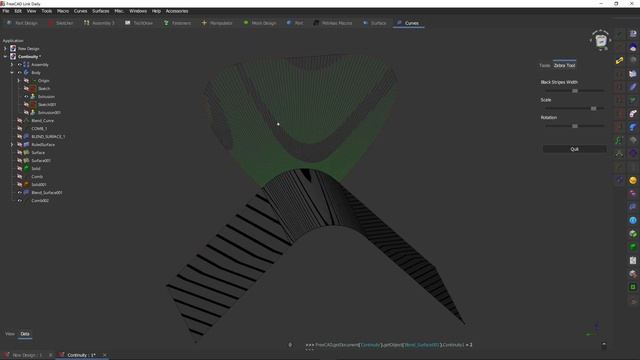Viewport: 640px width, 360px height.
Task: Click the Body object icon in the tree
Action: click(x=27, y=73)
